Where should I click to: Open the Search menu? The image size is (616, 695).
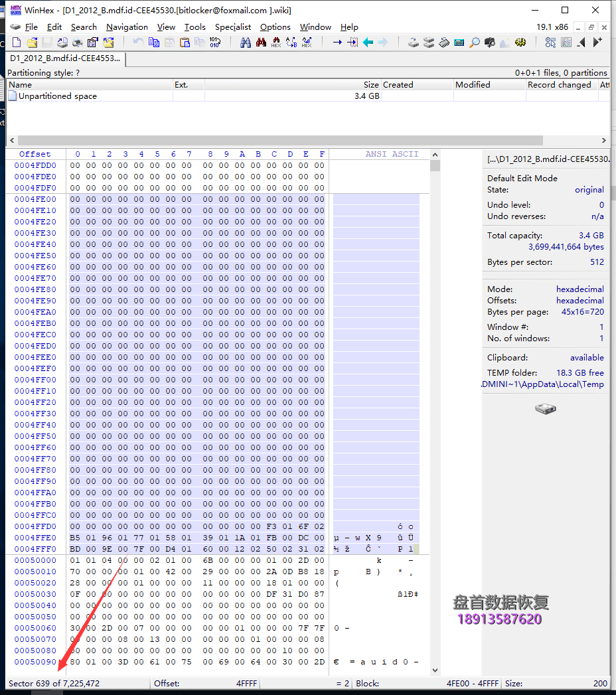click(x=84, y=27)
